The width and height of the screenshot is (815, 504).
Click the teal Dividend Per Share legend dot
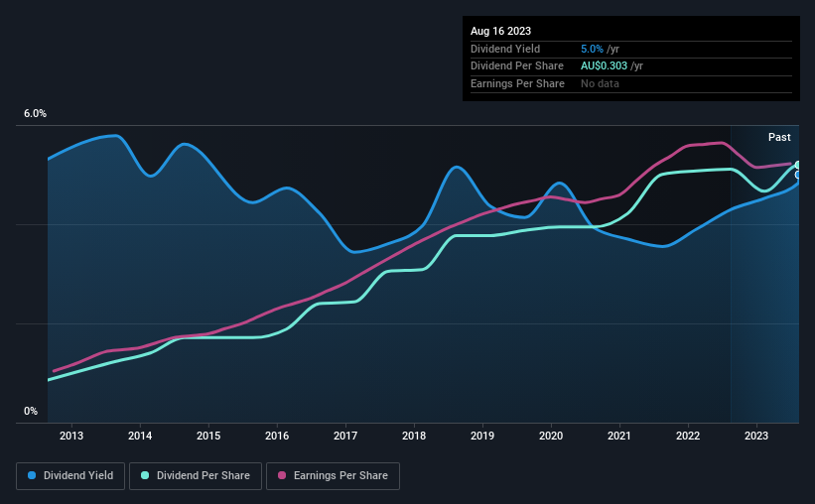point(145,475)
